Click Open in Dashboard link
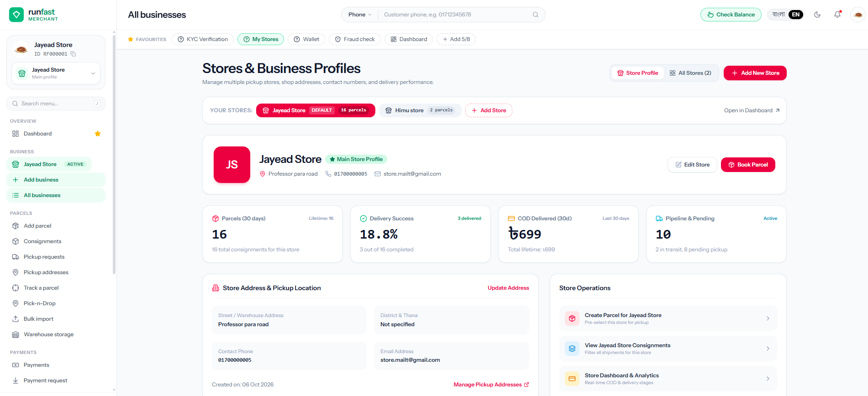 (x=752, y=110)
